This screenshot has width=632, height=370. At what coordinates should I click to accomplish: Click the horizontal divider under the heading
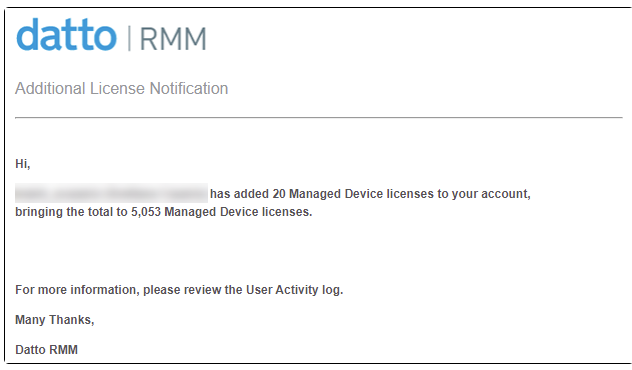319,118
